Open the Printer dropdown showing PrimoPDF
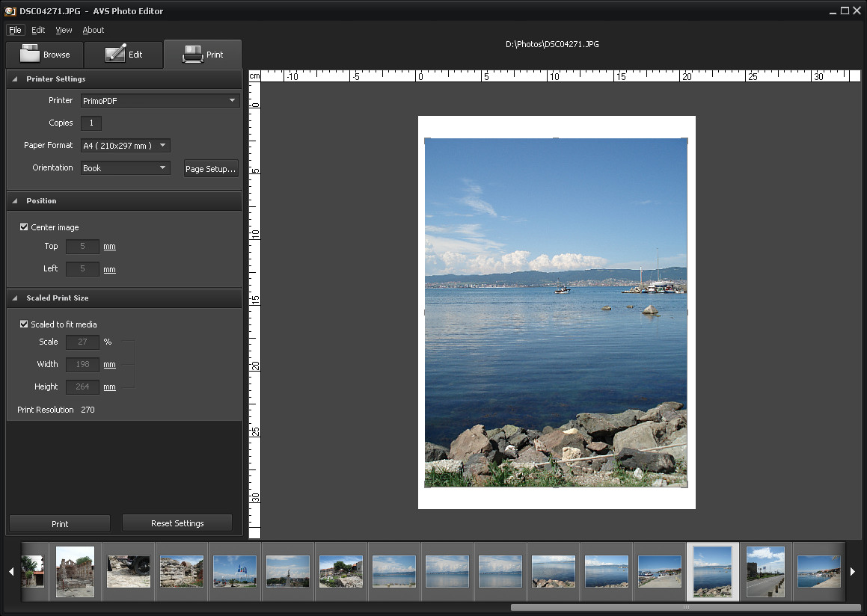Screen dimensions: 867x616 (160, 101)
